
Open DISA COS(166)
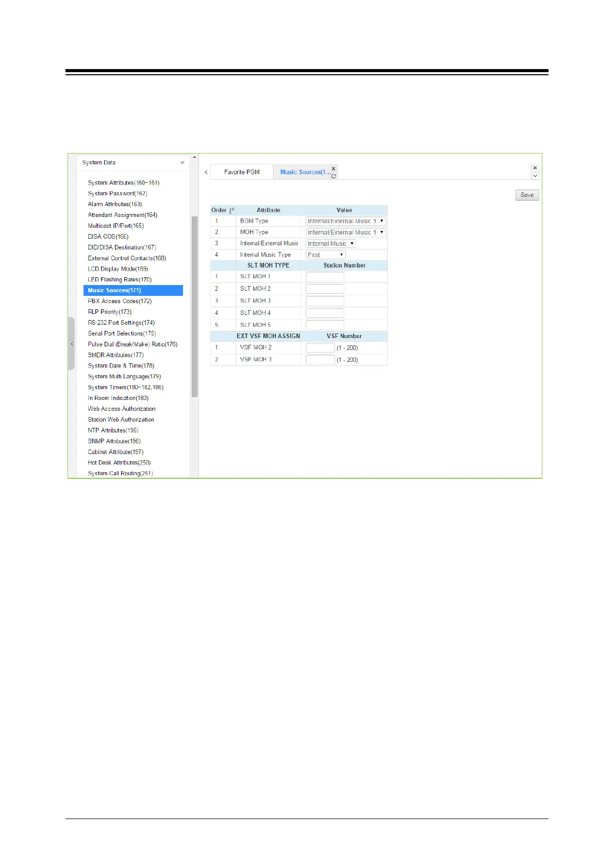coord(108,237)
